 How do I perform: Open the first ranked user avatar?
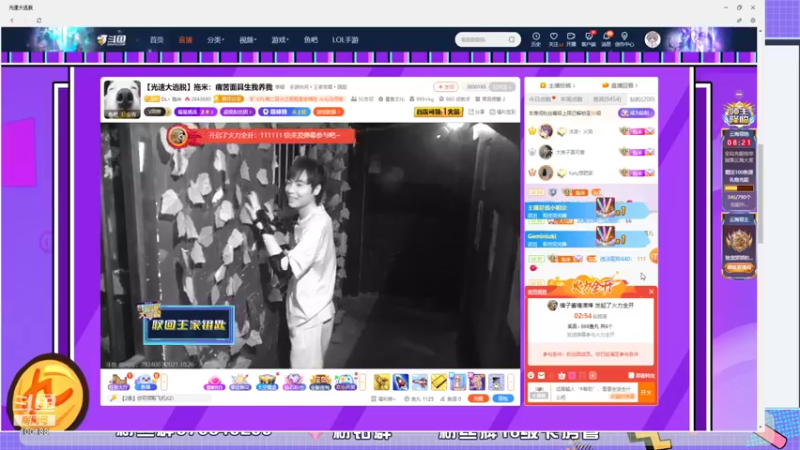[x=545, y=131]
